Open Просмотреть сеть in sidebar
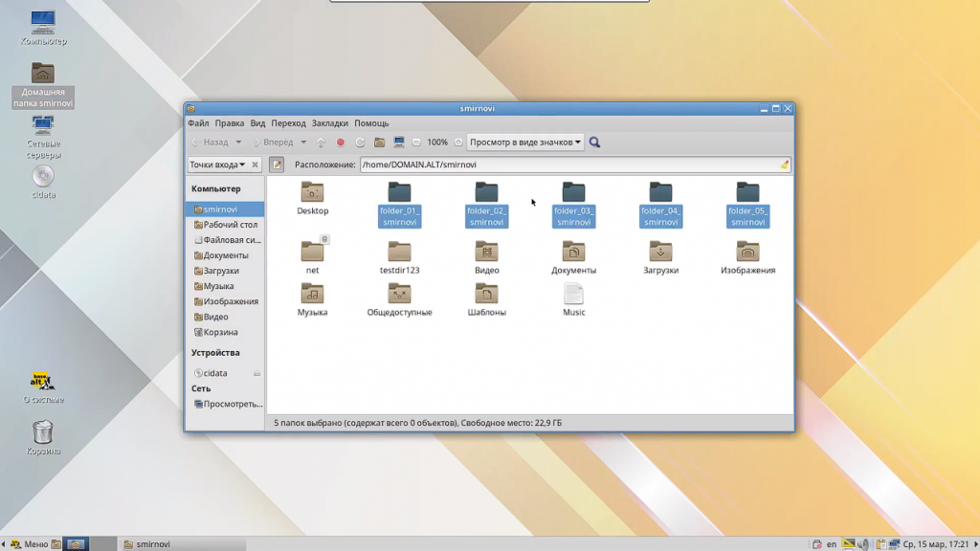Screen dimensions: 980x551 pyautogui.click(x=225, y=404)
